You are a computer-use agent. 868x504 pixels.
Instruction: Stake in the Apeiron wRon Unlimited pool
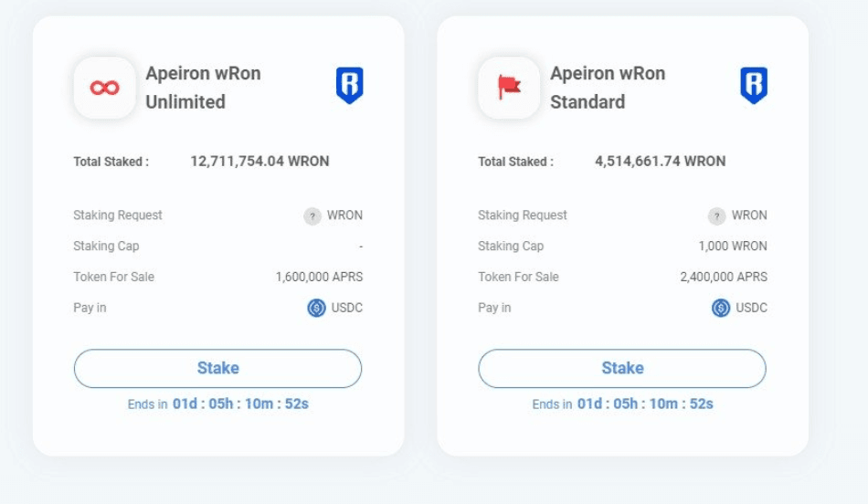pyautogui.click(x=217, y=369)
